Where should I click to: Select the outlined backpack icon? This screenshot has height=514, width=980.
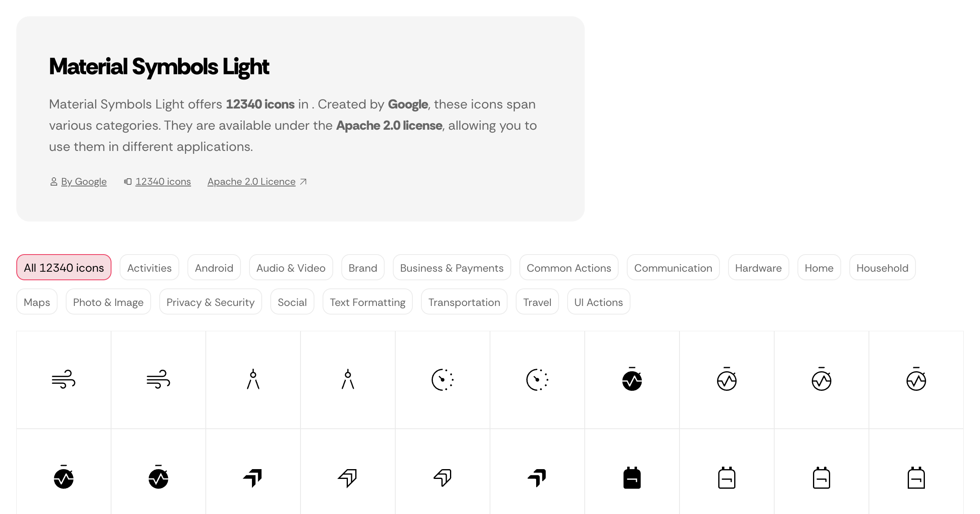(x=727, y=477)
